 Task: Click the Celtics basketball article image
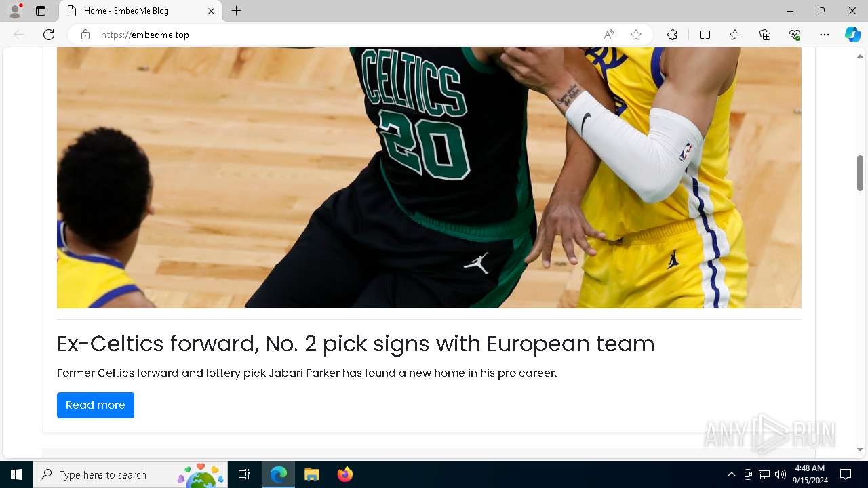pyautogui.click(x=429, y=178)
